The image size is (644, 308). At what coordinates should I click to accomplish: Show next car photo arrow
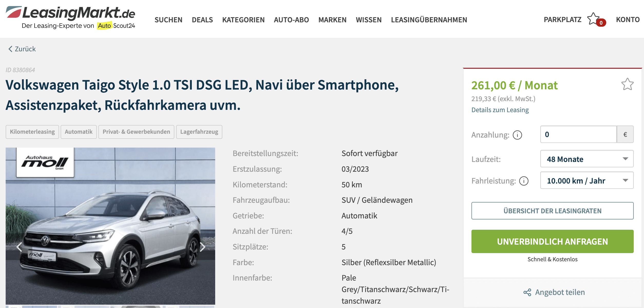pyautogui.click(x=202, y=247)
